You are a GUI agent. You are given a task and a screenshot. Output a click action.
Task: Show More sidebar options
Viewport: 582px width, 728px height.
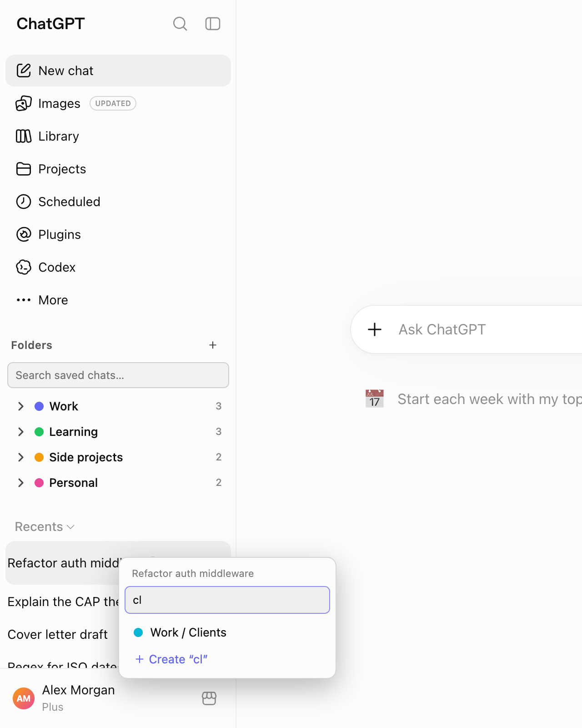tap(118, 300)
